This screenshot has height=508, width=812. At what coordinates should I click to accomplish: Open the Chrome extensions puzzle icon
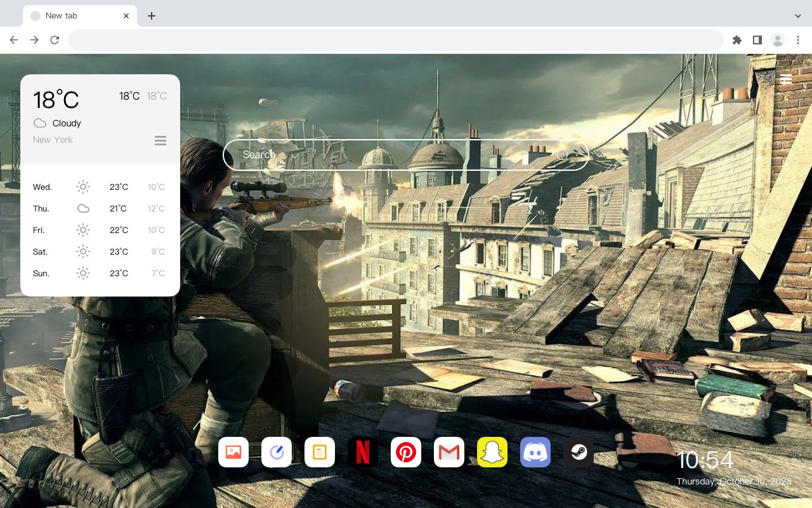pyautogui.click(x=737, y=40)
